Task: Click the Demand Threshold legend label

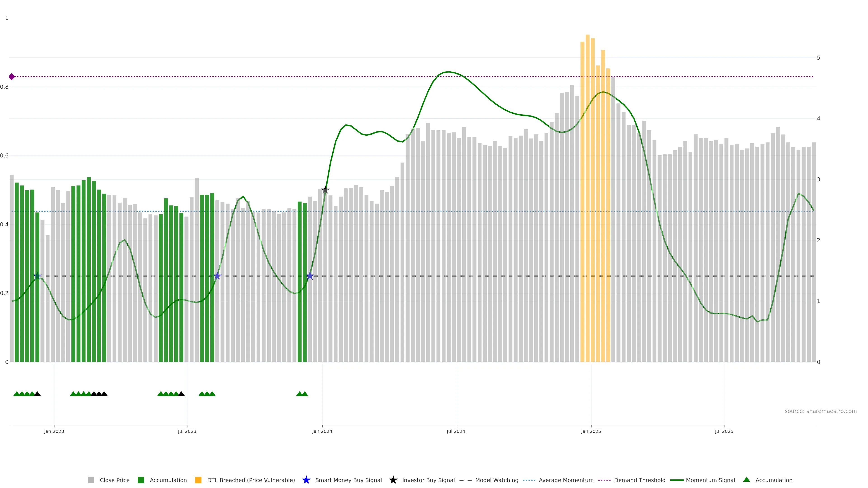Action: pyautogui.click(x=639, y=480)
